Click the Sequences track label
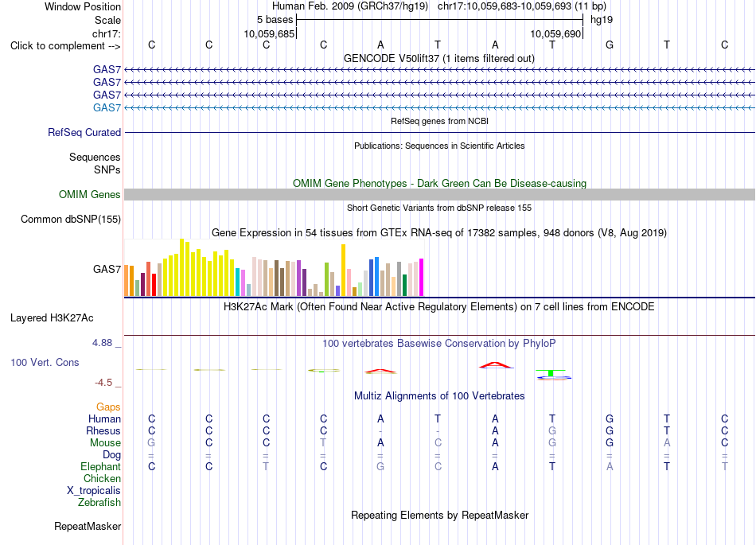The image size is (756, 545). click(x=95, y=157)
